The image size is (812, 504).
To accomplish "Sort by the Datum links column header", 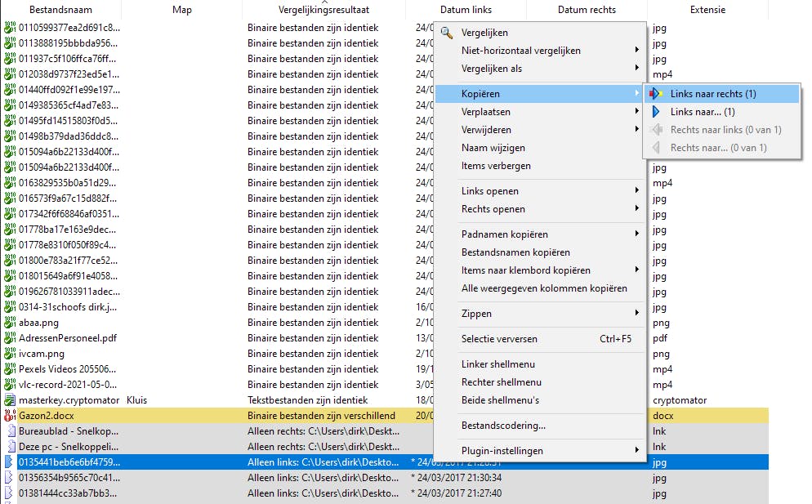I will click(x=466, y=9).
